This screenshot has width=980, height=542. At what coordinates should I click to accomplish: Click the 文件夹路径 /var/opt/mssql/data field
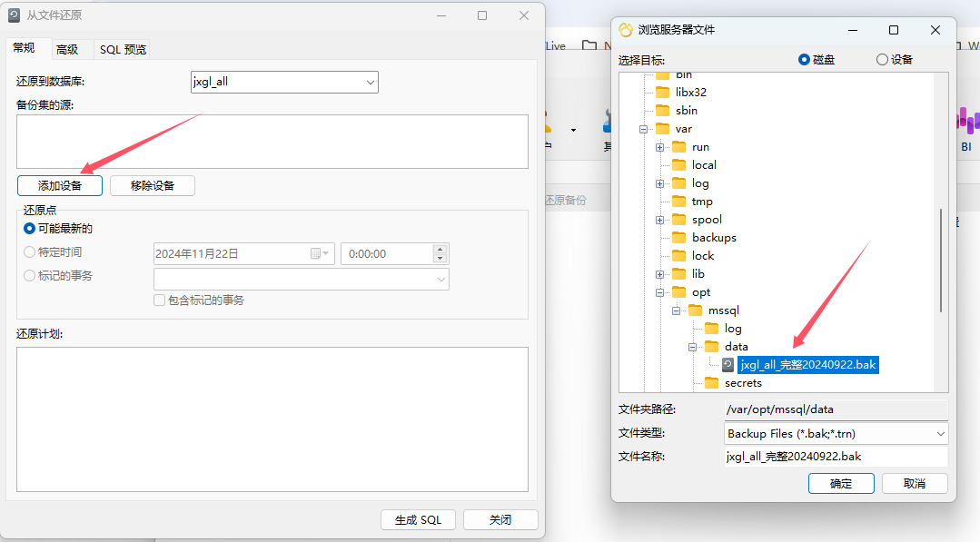(x=836, y=409)
